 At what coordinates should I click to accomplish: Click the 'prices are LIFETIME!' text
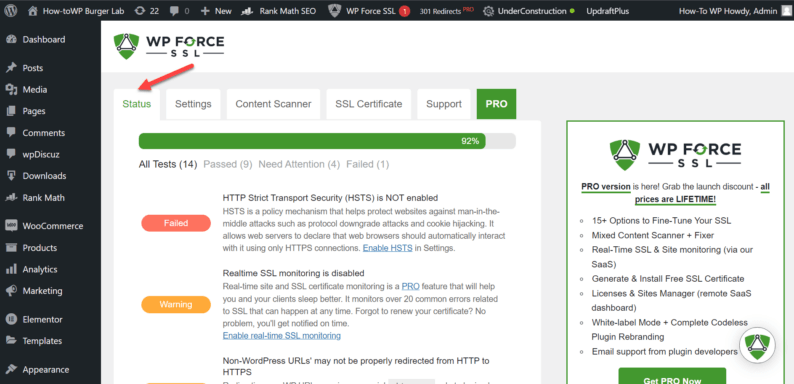pos(676,200)
